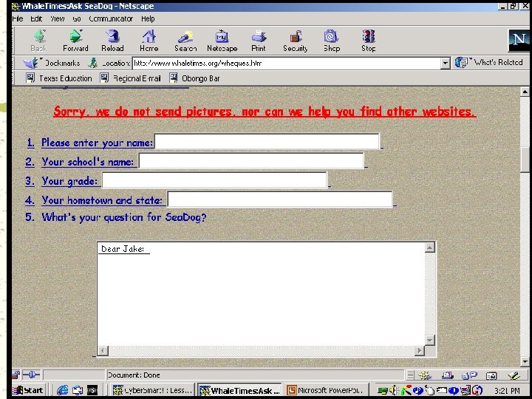Focus the grade input field
Image resolution: width=532 pixels, height=399 pixels.
214,180
